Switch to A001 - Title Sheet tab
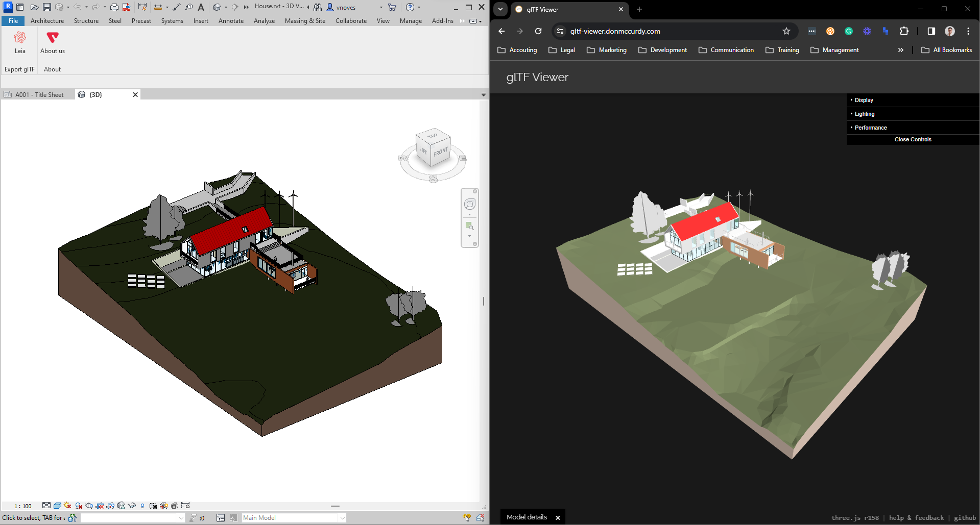 pyautogui.click(x=39, y=95)
